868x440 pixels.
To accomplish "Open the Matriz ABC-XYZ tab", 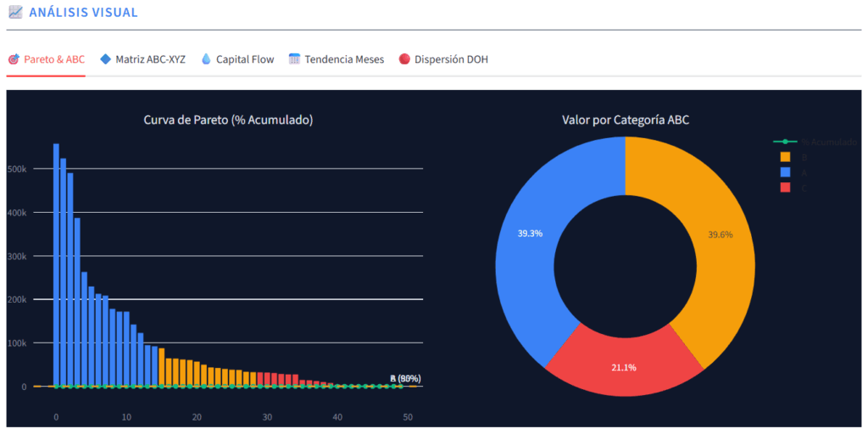I will point(150,59).
